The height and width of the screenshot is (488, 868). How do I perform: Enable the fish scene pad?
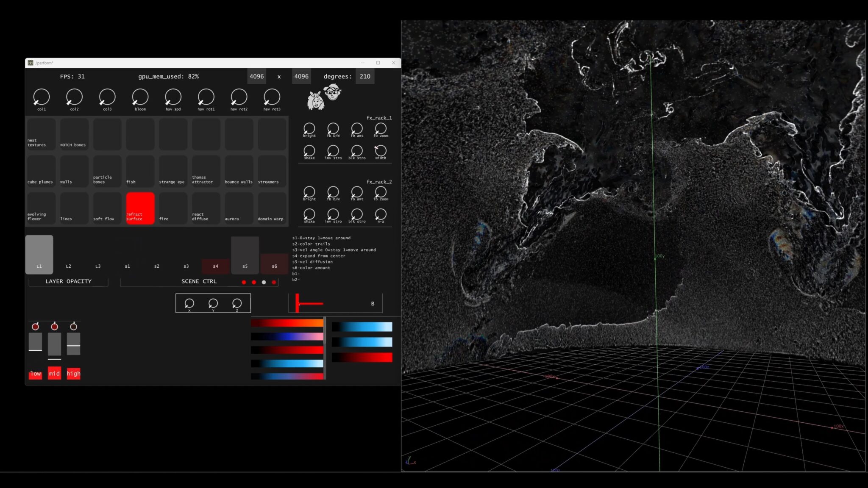click(140, 171)
